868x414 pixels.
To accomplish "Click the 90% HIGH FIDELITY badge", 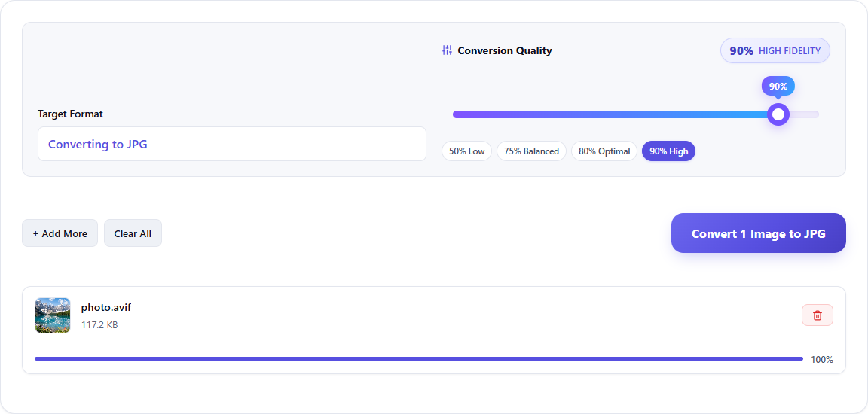I will (x=775, y=51).
